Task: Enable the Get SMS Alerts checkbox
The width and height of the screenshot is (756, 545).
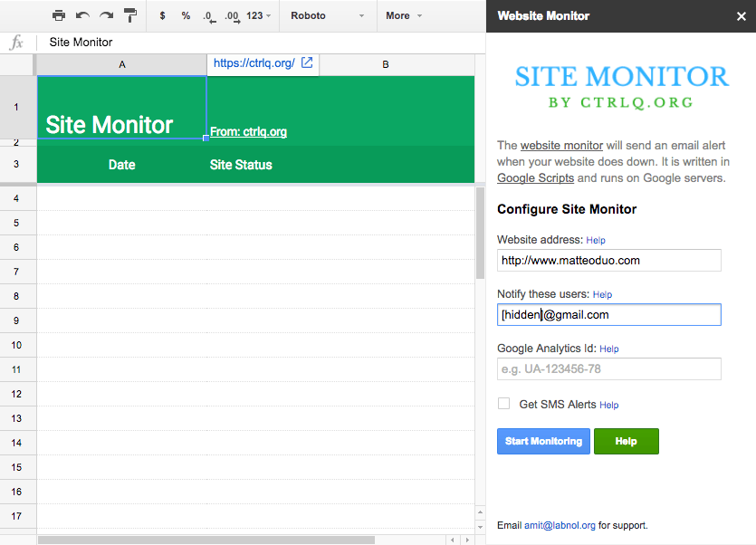Action: coord(503,403)
